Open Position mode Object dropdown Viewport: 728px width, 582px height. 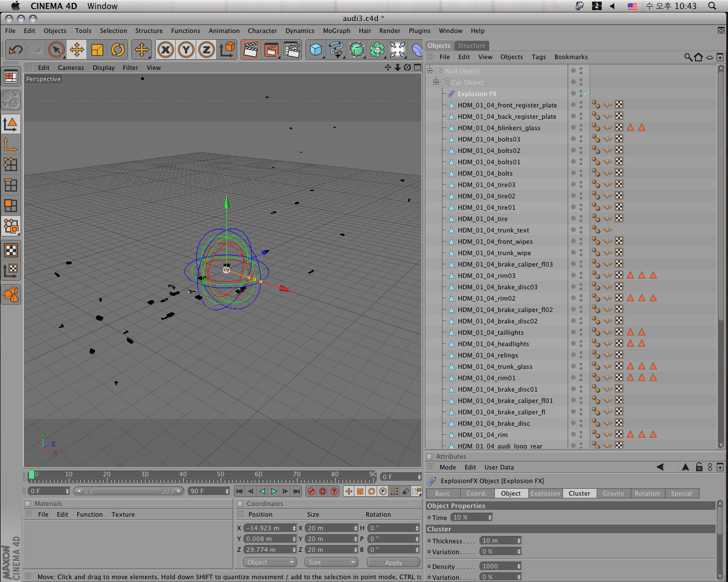click(x=270, y=562)
